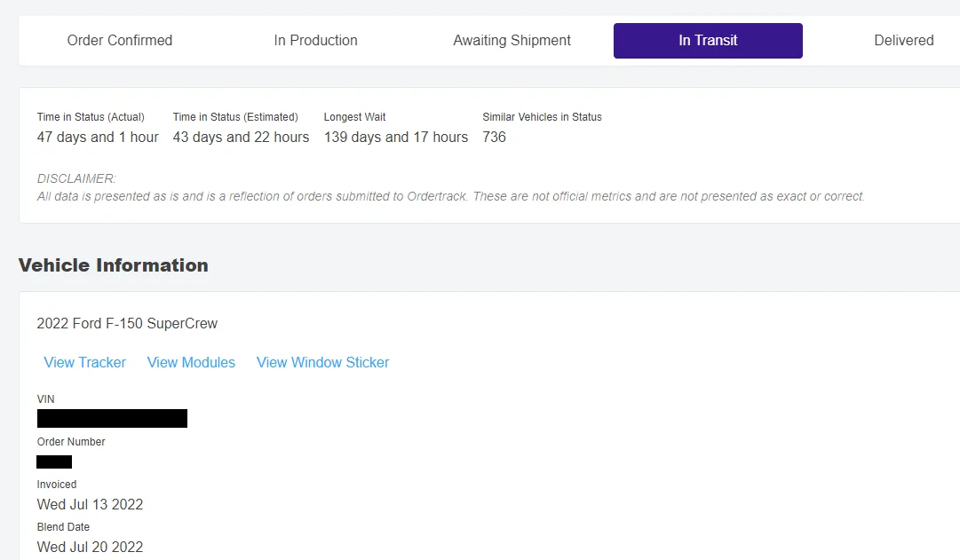Click the blend date Wed Jul 20 2022

coord(90,547)
